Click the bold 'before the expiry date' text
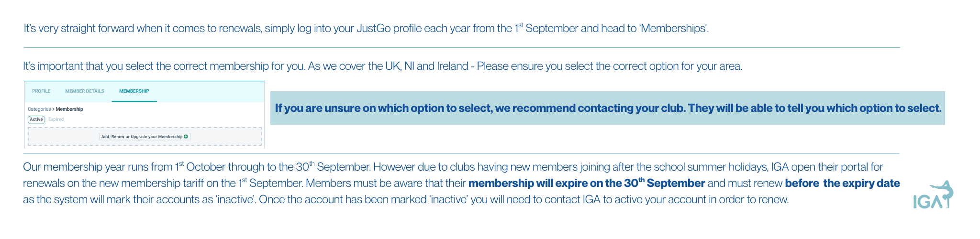 [843, 183]
